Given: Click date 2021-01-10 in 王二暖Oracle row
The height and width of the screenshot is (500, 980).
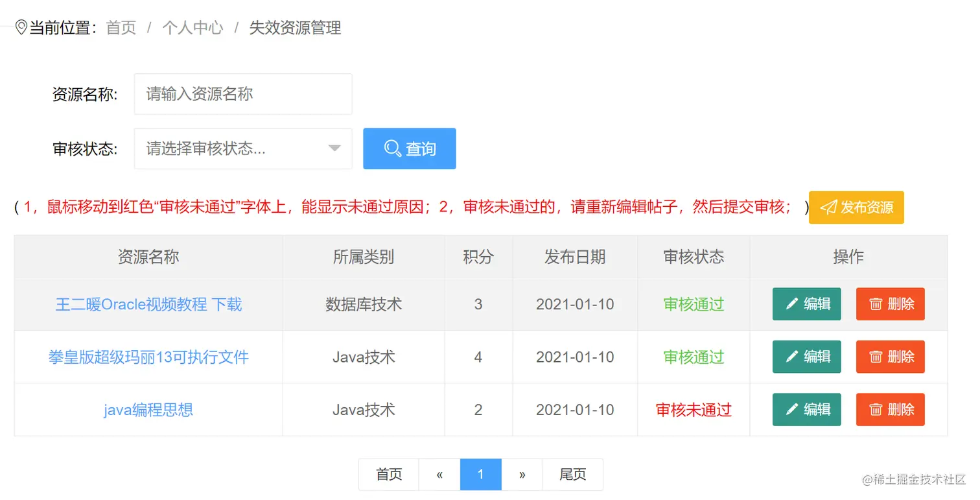Looking at the screenshot, I should coord(575,304).
